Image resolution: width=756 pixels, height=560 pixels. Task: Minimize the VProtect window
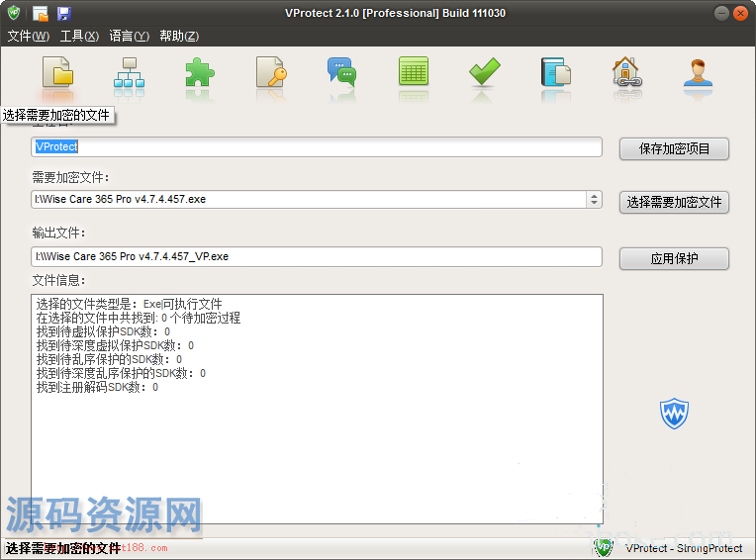point(721,13)
